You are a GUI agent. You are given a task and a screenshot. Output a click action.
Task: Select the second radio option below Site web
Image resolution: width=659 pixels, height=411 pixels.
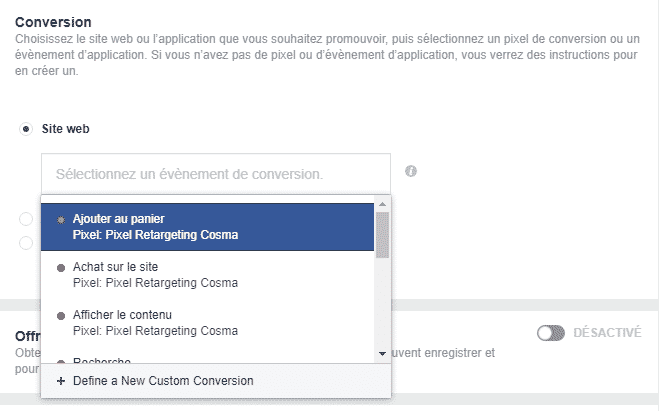coord(27,218)
